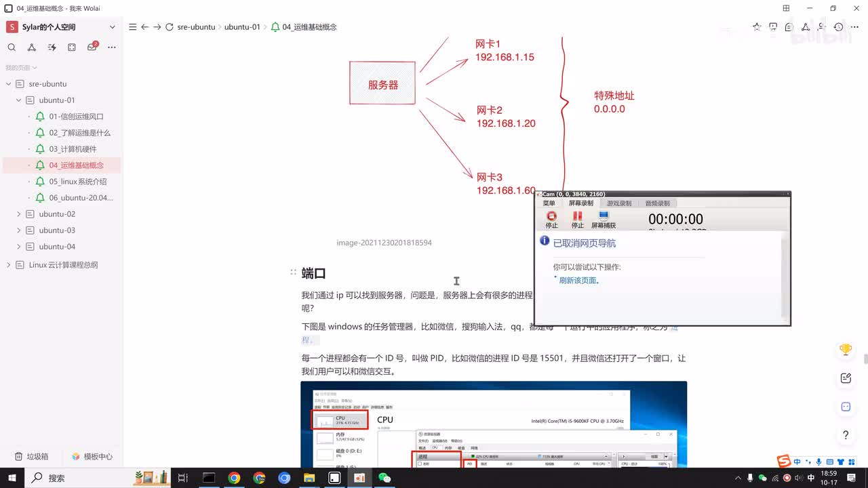Open search in the Wolai sidebar
The height and width of the screenshot is (488, 868).
tap(12, 47)
